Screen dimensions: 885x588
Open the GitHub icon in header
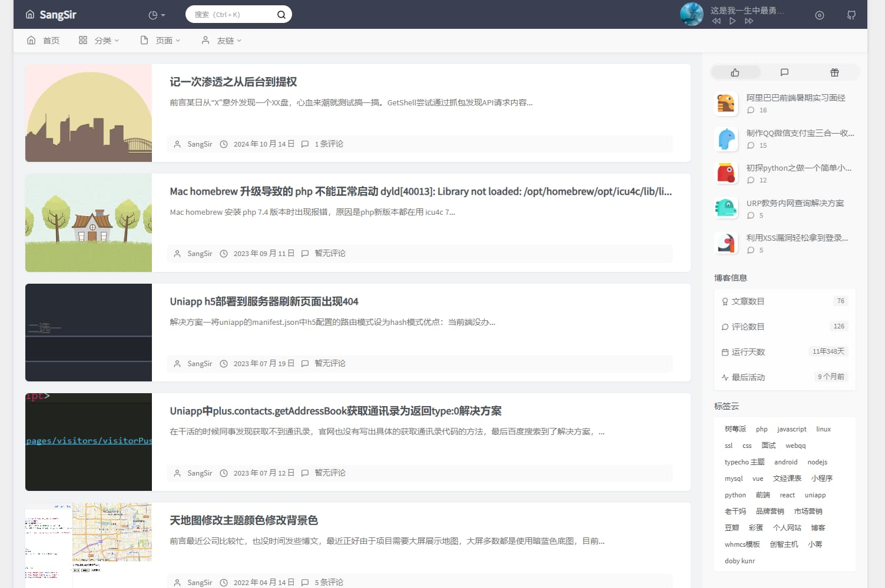[x=851, y=15]
